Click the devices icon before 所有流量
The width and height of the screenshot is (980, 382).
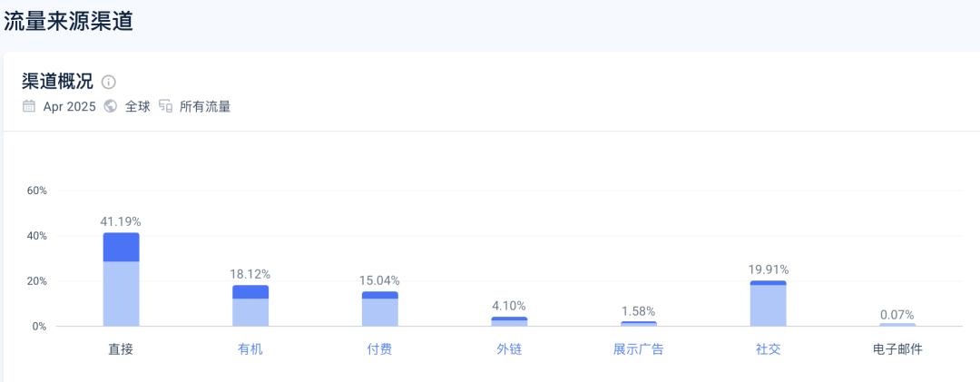(x=166, y=106)
